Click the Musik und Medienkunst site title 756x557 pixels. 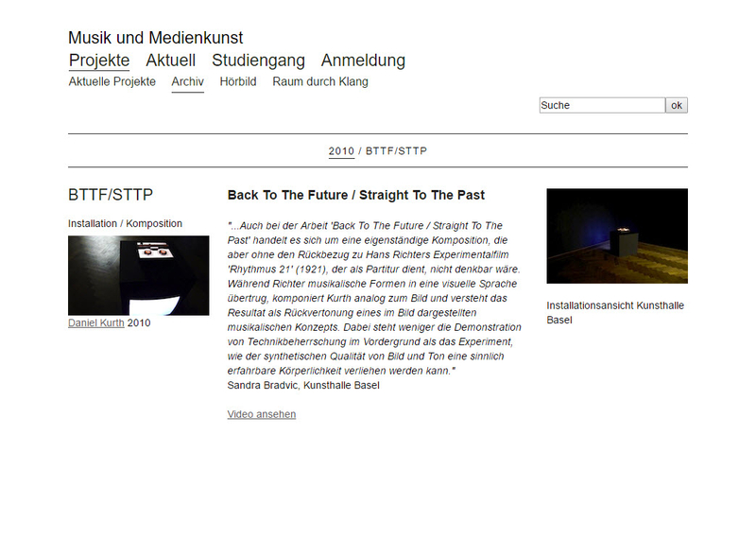click(x=155, y=38)
